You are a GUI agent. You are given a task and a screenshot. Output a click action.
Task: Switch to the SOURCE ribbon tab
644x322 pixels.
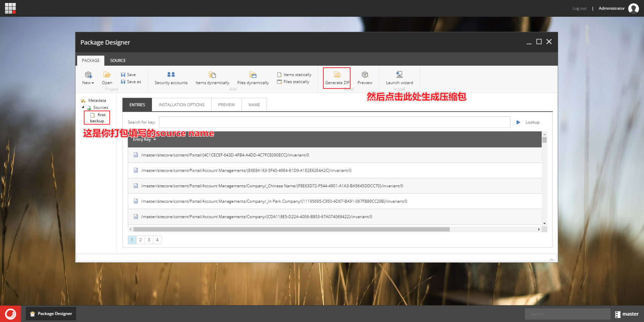point(118,60)
